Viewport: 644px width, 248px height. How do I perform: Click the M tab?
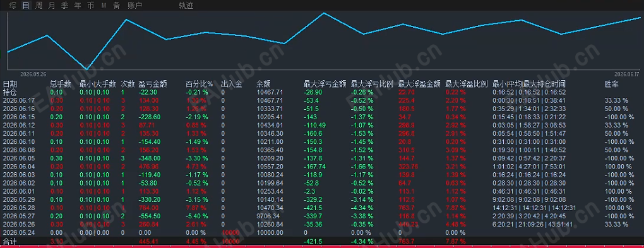tap(104, 5)
